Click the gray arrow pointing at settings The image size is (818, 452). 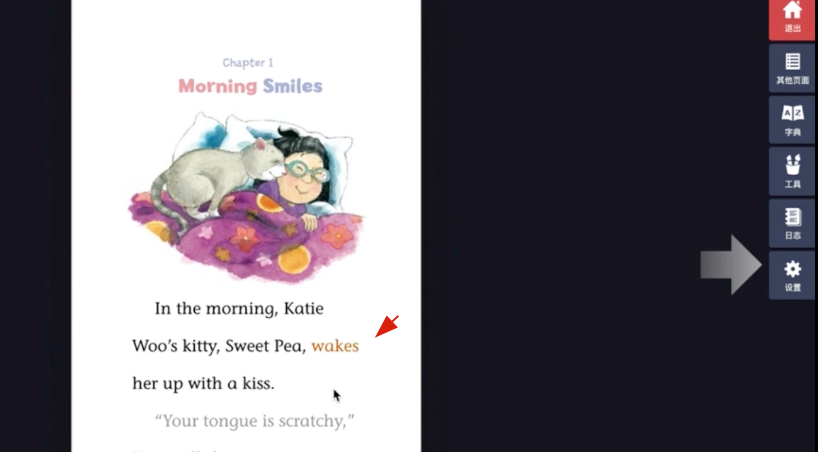click(731, 265)
